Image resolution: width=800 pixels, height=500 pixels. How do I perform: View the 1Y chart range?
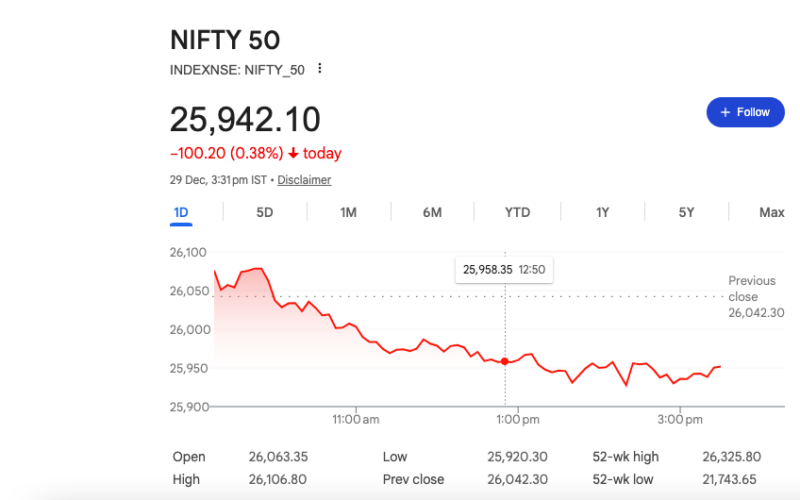pyautogui.click(x=602, y=212)
